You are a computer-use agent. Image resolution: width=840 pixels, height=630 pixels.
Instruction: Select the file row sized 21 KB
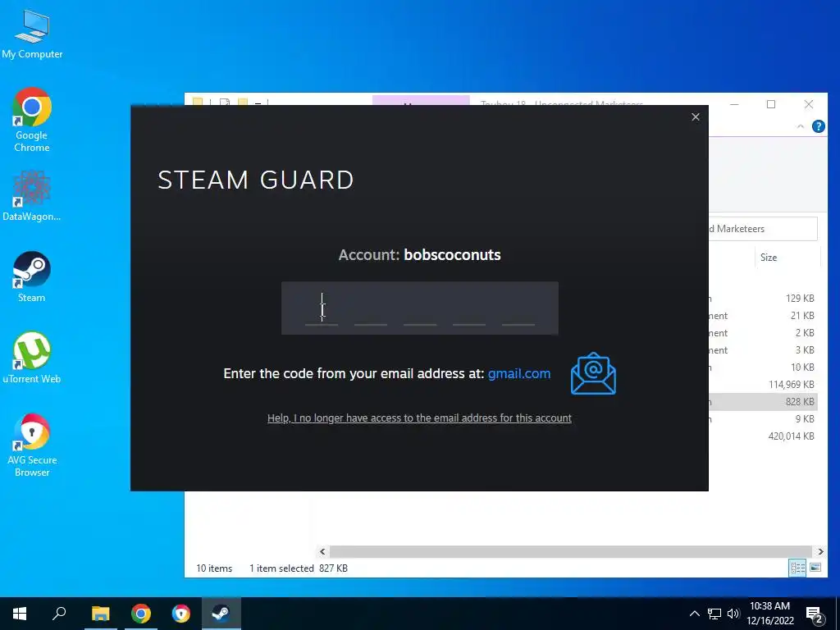(x=765, y=316)
